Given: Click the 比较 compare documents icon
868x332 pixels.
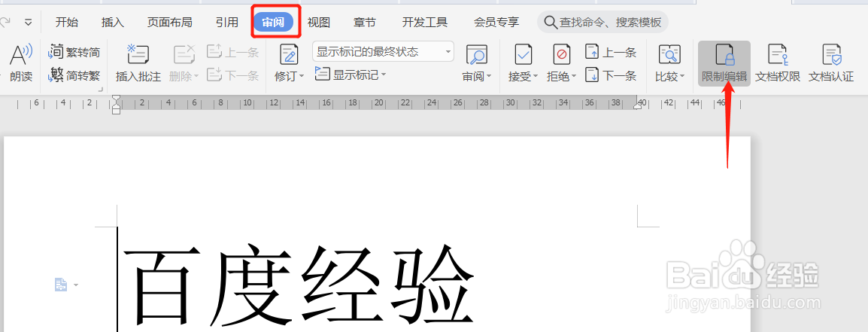Looking at the screenshot, I should [669, 55].
